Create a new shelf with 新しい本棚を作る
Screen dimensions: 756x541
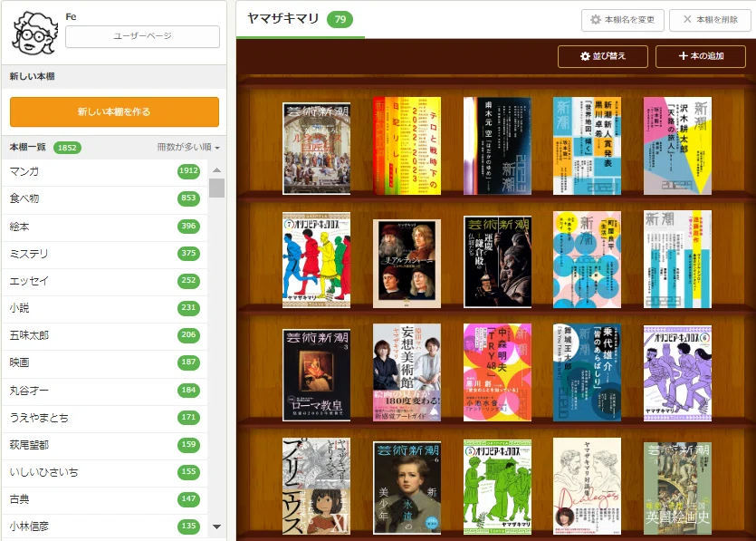click(x=114, y=111)
